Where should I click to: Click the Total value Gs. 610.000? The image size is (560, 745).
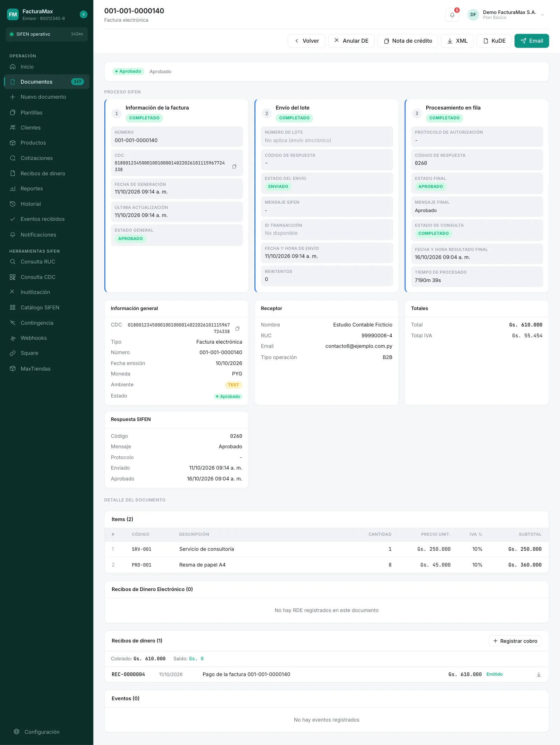pyautogui.click(x=526, y=325)
